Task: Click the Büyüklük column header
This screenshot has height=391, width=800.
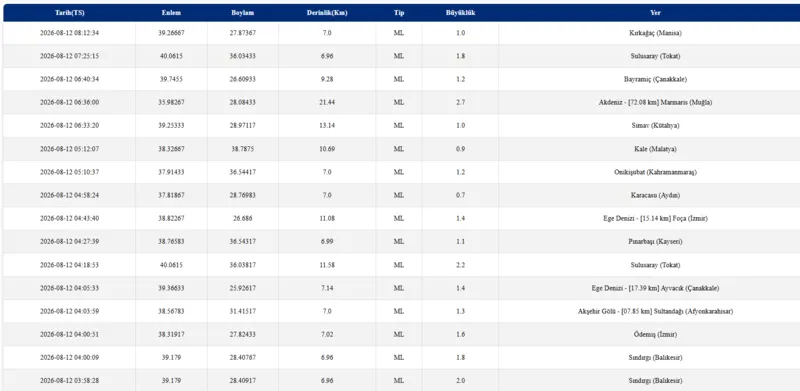Action: tap(460, 13)
